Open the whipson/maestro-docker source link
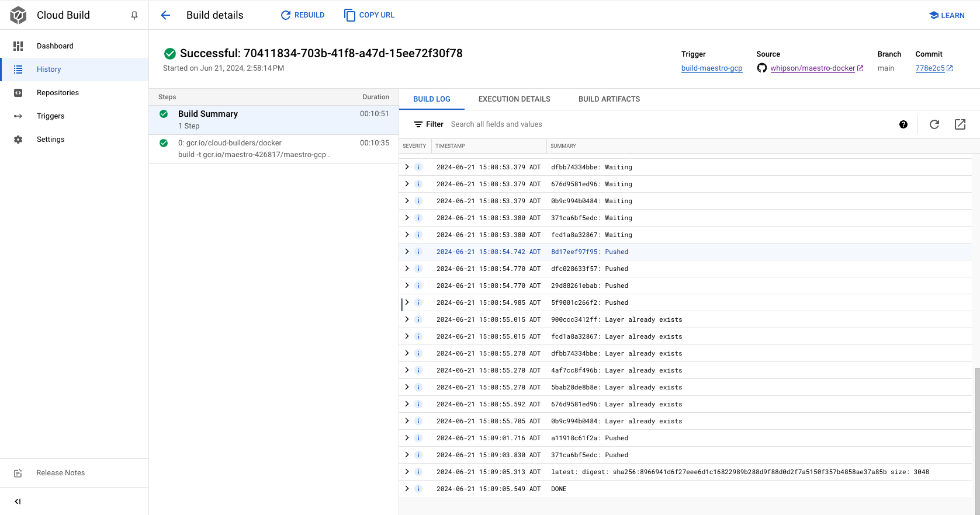Screen dimensions: 980x515 [813, 68]
